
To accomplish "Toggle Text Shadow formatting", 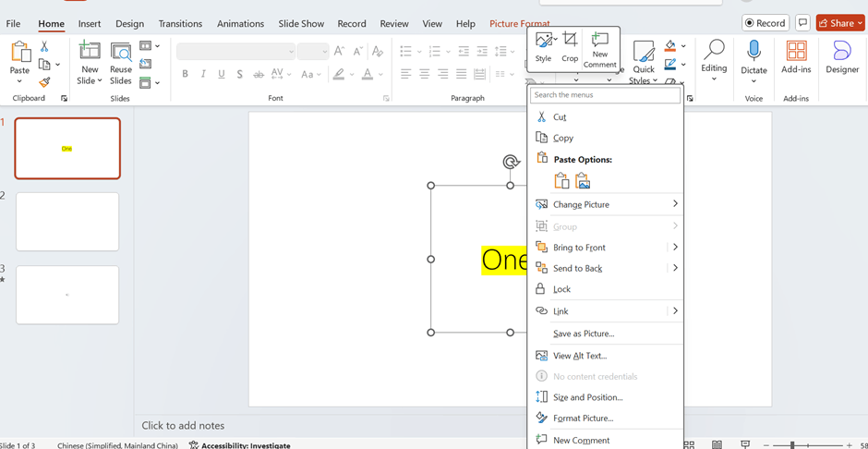I will 240,74.
